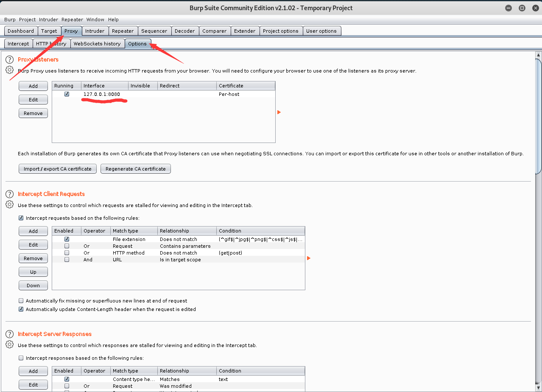Remove the client request interception rule

click(x=33, y=258)
